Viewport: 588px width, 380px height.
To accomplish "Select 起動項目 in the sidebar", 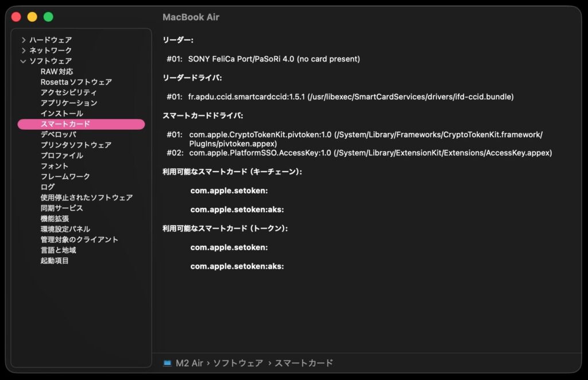I will point(55,261).
